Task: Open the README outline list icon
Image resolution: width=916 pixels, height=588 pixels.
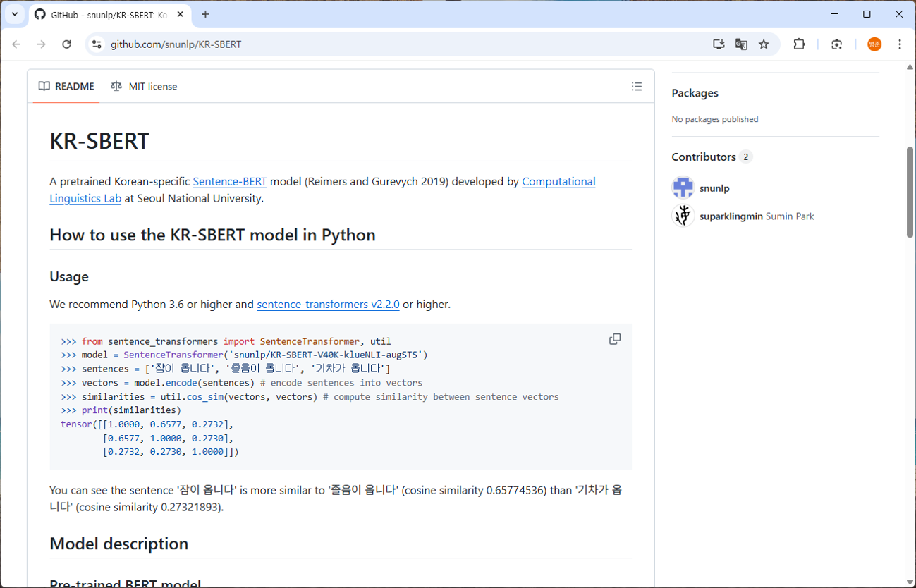Action: (637, 87)
